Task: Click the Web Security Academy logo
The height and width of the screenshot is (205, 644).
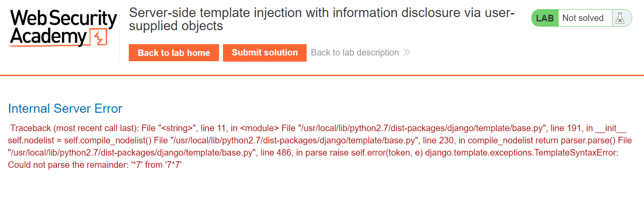Action: tap(63, 29)
